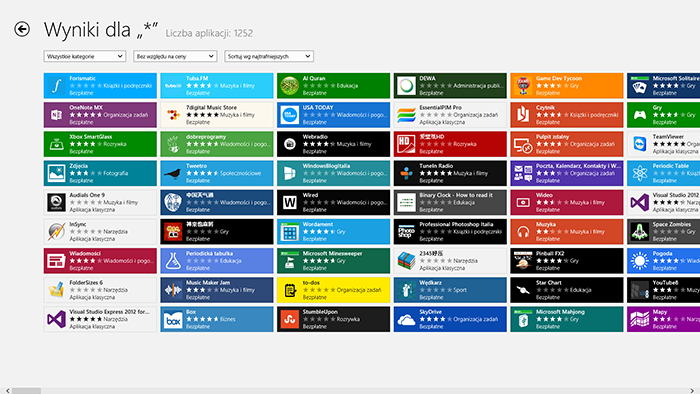Viewport: 700px width, 394px height.
Task: Open the Microsoft Solitaire tile
Action: coord(663,86)
